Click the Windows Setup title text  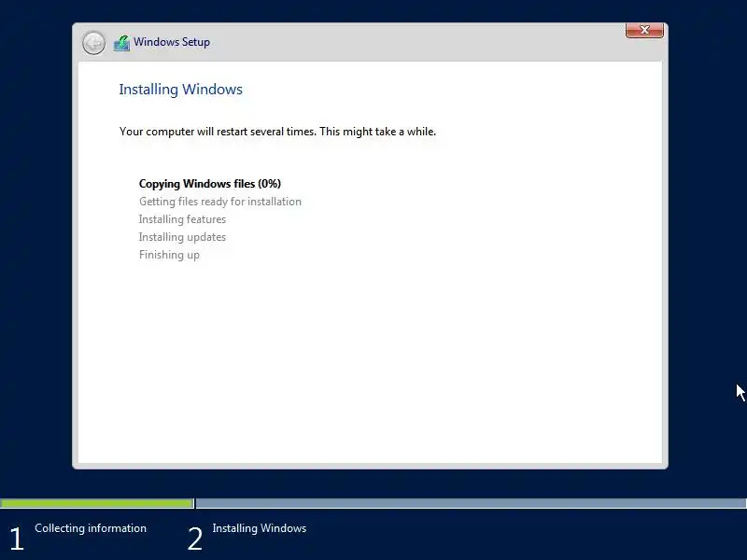pyautogui.click(x=172, y=42)
